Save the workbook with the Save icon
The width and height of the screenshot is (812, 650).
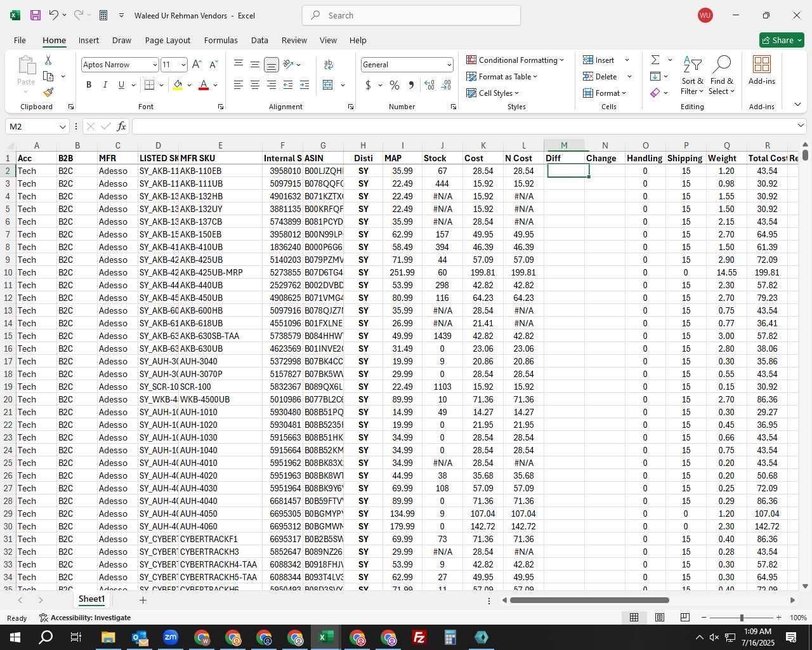[36, 15]
